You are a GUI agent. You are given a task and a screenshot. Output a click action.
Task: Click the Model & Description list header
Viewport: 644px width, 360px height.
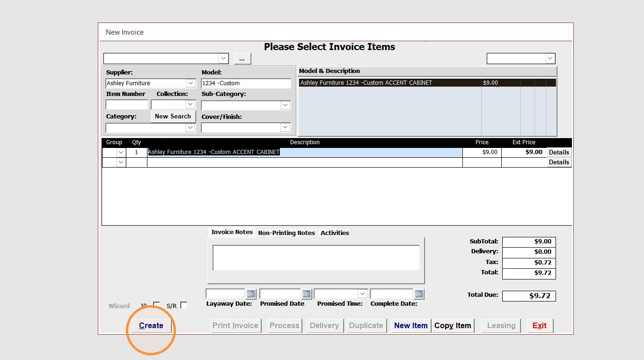[x=427, y=71]
